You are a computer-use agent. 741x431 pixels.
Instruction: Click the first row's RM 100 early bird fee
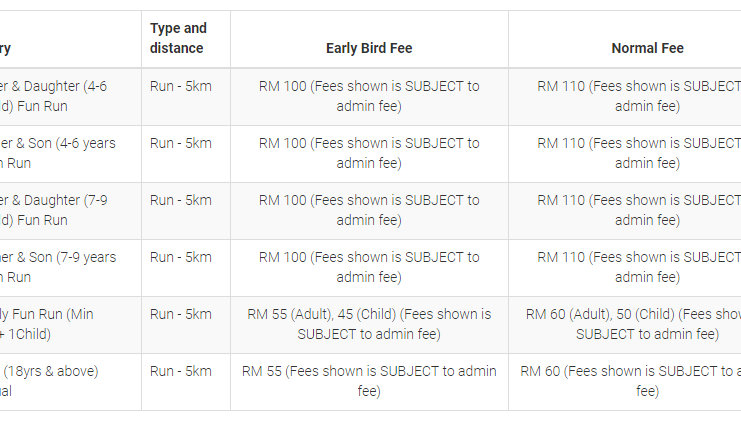369,96
